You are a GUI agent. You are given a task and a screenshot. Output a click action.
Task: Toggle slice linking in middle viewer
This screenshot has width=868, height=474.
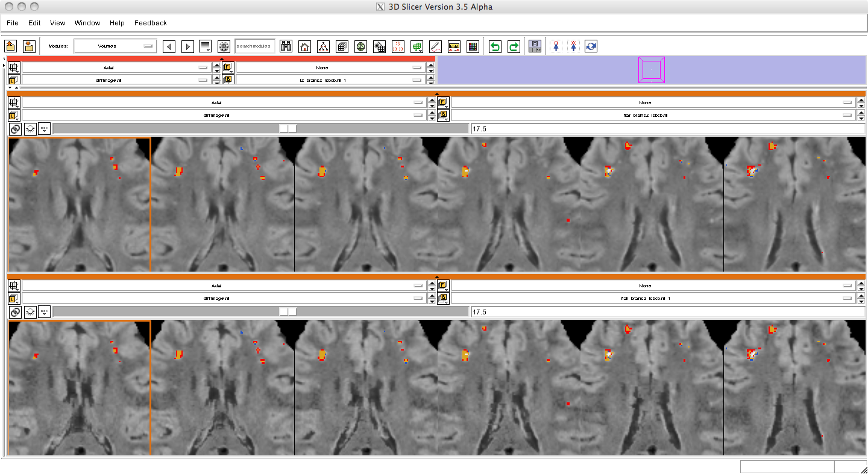14,128
